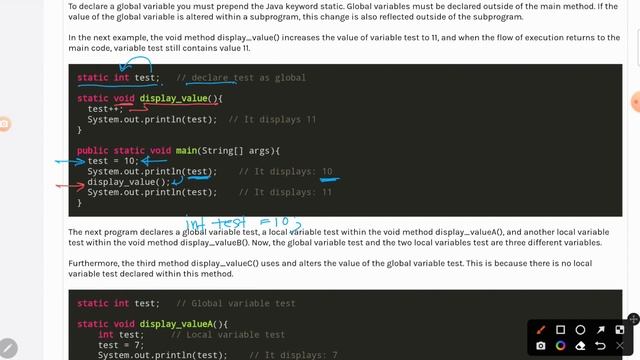Screen dimensions: 640x360
Task: Take a screenshot with the camera tool
Action: (541, 346)
